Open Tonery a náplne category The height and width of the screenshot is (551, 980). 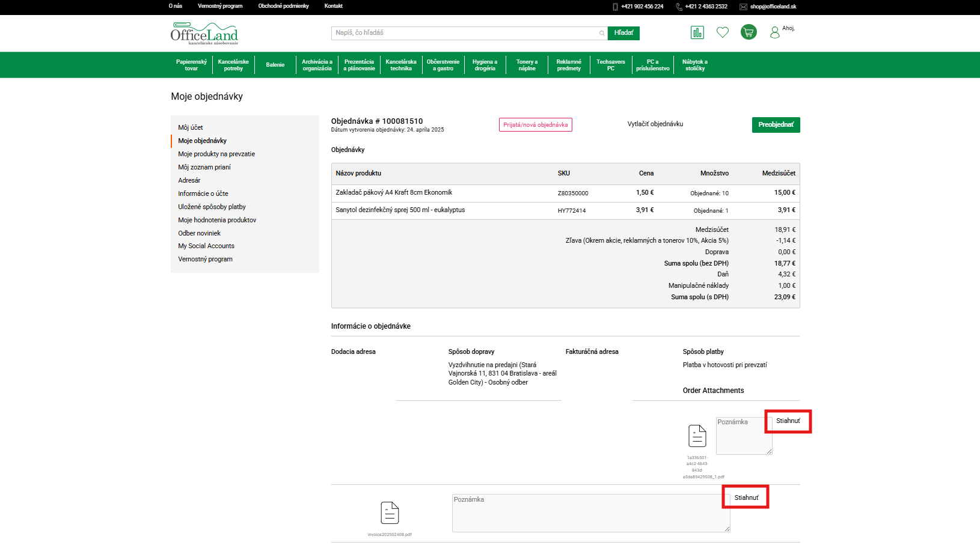tap(527, 65)
